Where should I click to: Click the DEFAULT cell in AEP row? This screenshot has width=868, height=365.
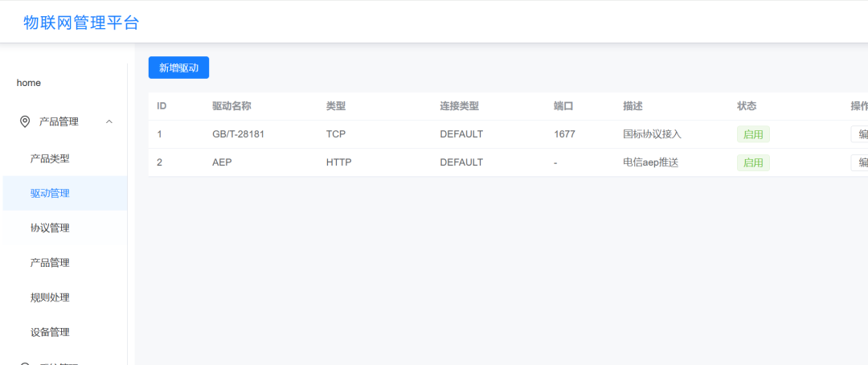pyautogui.click(x=461, y=163)
